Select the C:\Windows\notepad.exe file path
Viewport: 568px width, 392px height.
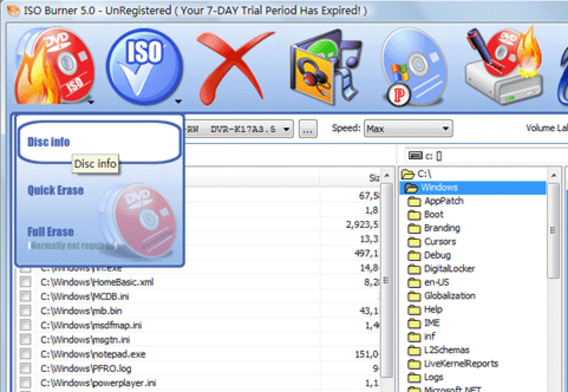click(93, 354)
